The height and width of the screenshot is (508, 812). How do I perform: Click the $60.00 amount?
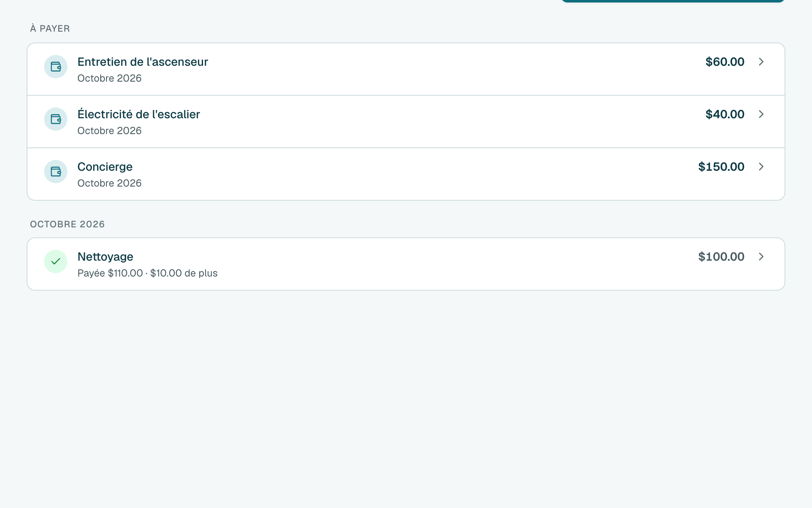pos(725,62)
